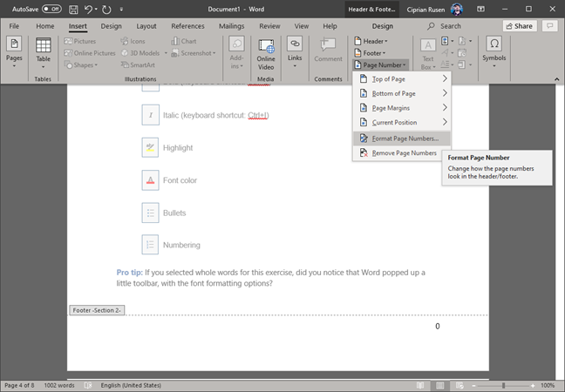565x392 pixels.
Task: Open Customize Quick Access Toolbar dropdown
Action: coord(121,10)
